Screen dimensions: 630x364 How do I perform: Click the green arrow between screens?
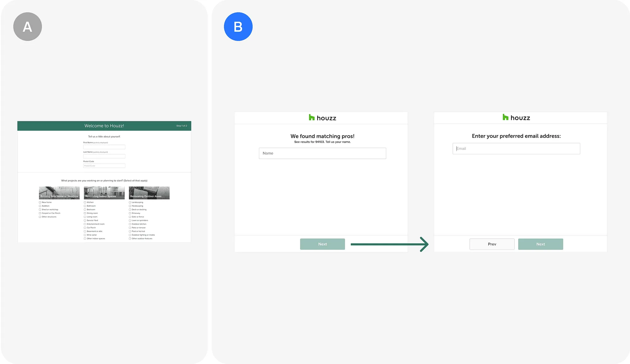(389, 244)
